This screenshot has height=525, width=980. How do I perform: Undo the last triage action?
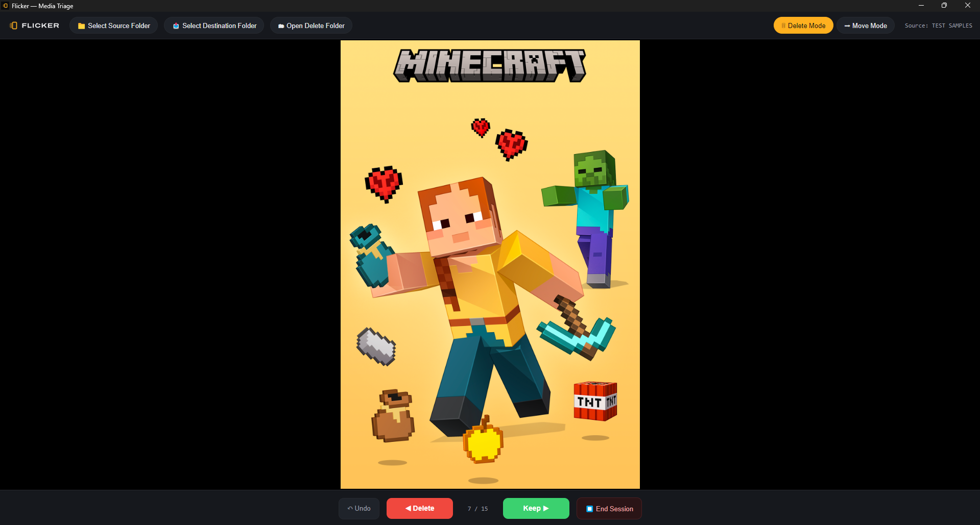[x=359, y=509]
